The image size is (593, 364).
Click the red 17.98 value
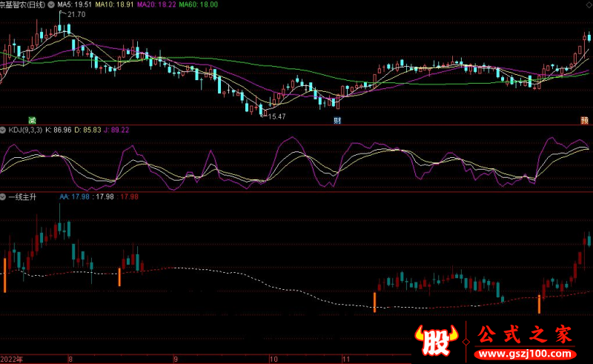pyautogui.click(x=129, y=196)
